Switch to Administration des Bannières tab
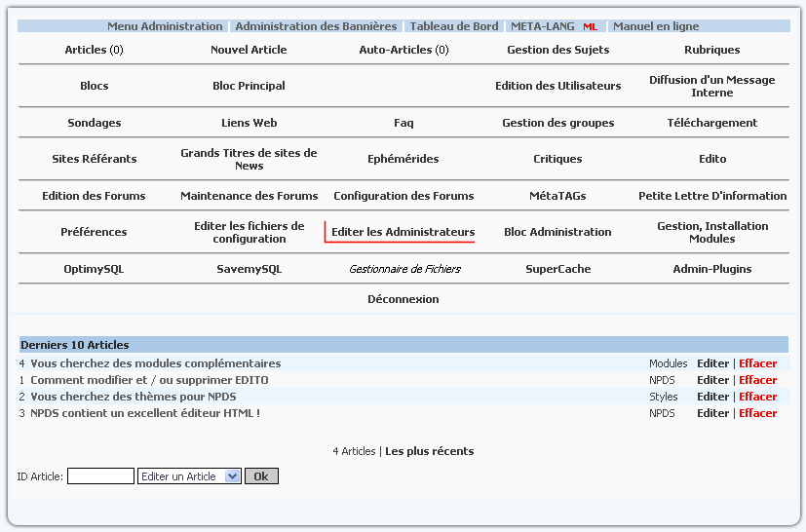The image size is (806, 532). point(316,26)
